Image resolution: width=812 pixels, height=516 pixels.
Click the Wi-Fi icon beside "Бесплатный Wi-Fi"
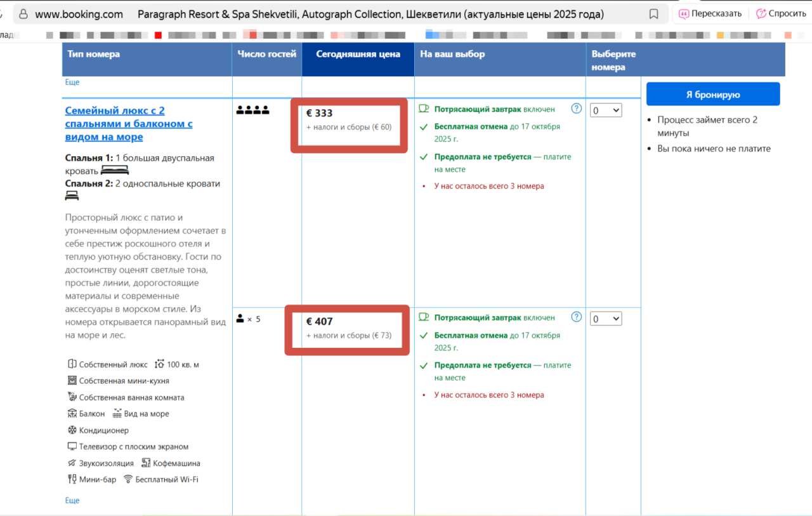point(128,479)
